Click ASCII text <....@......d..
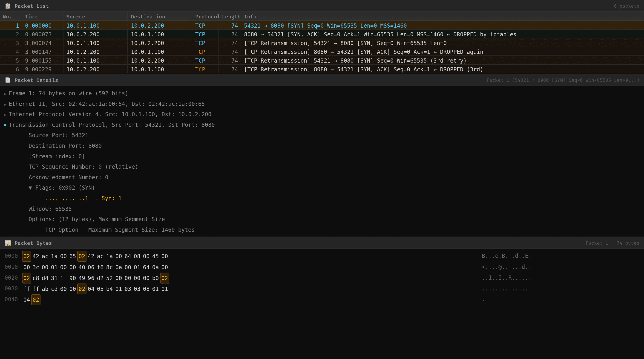The height and width of the screenshot is (359, 644). 506,267
